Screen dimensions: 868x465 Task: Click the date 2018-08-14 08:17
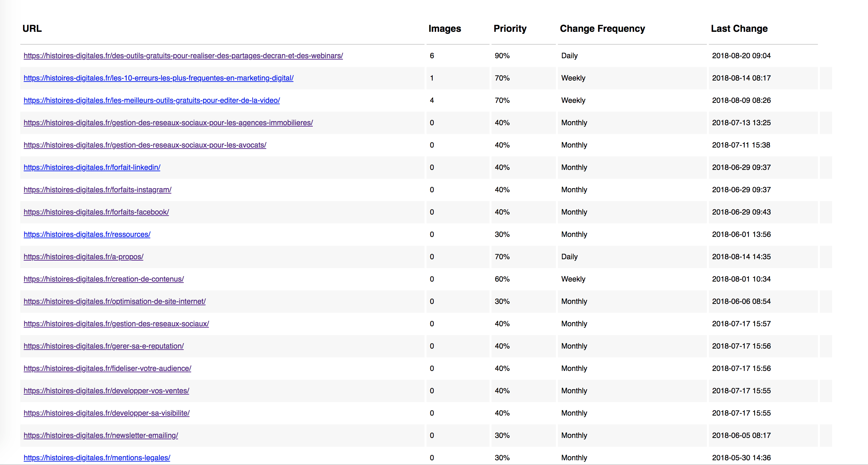(741, 78)
